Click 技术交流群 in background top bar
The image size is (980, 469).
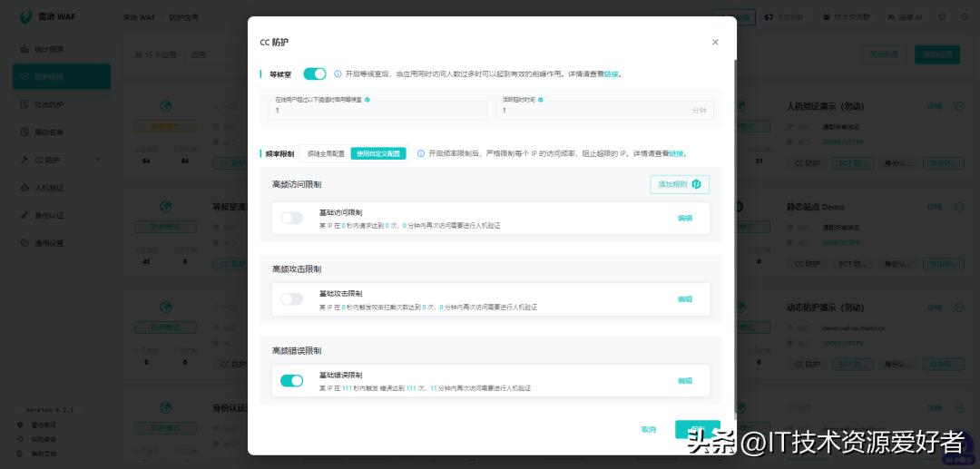(847, 17)
